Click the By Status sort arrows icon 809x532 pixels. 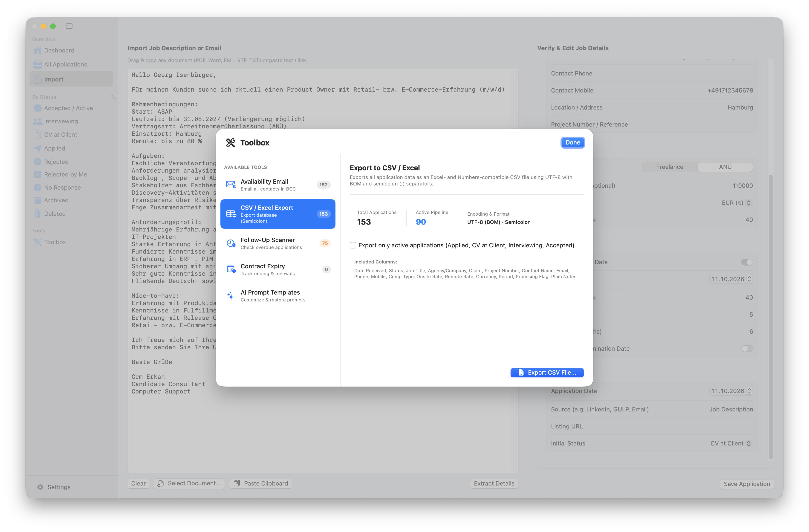[113, 97]
